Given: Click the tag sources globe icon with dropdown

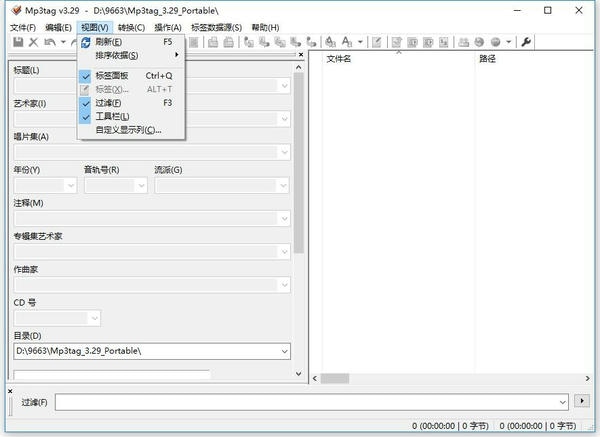Looking at the screenshot, I should coord(496,42).
